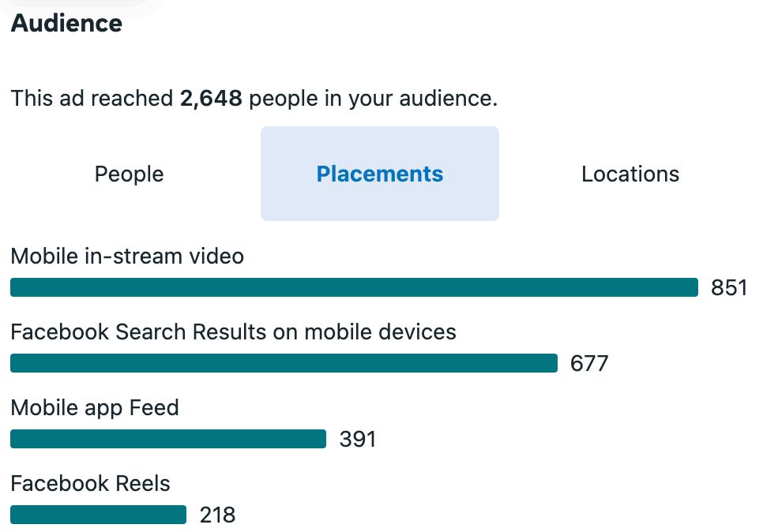Screen dimensions: 763x532
Task: Click the 851 value
Action: [x=729, y=288]
